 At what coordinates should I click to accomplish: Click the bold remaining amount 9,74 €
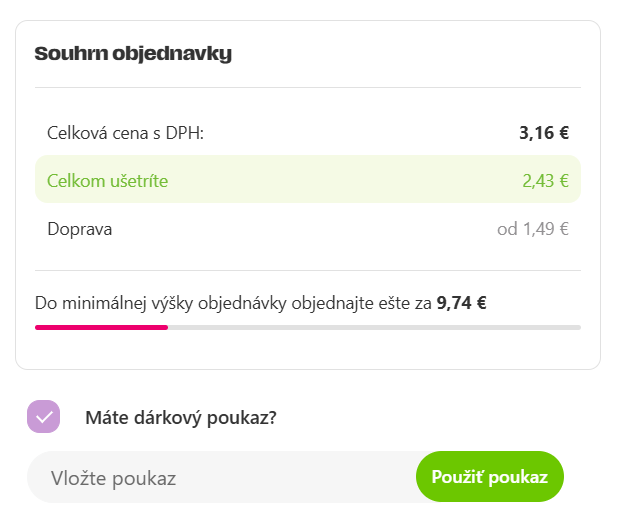point(461,301)
